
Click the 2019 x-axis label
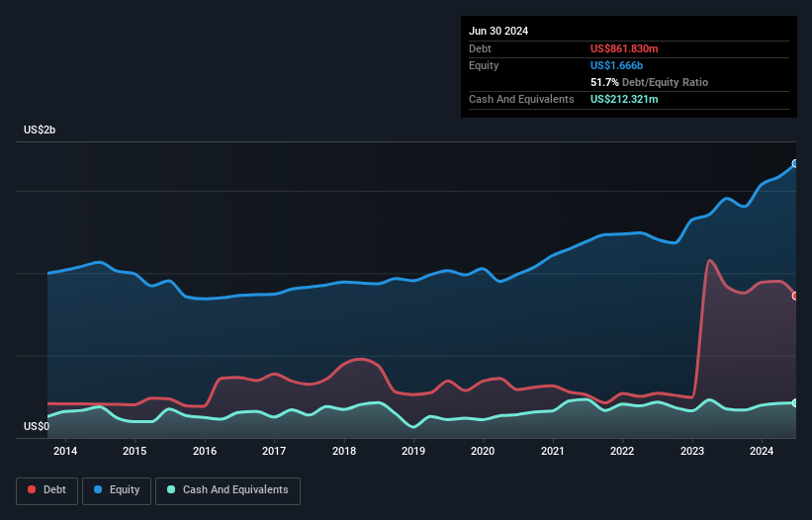[x=413, y=451]
